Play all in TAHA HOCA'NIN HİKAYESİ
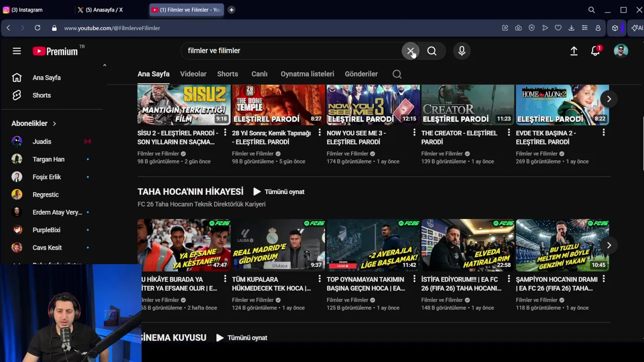Screen dimensions: 644x362 tap(279, 192)
